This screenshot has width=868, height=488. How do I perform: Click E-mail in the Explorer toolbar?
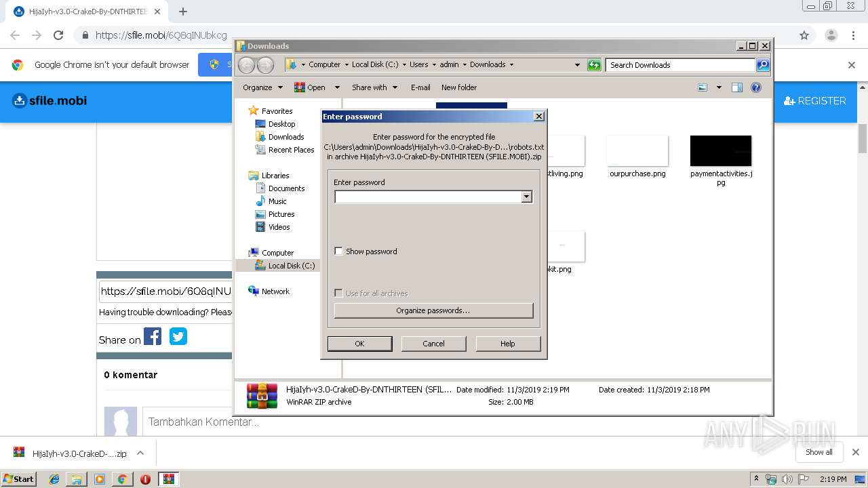pos(420,87)
